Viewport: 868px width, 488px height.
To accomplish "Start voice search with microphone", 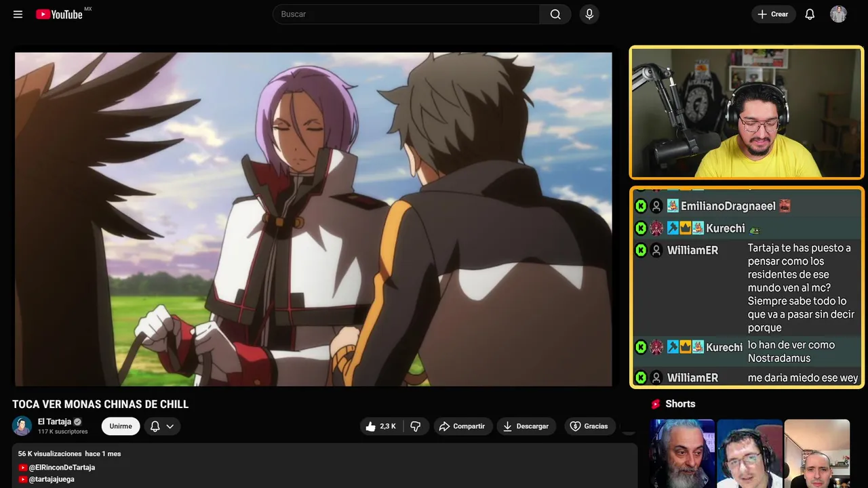I will 589,14.
